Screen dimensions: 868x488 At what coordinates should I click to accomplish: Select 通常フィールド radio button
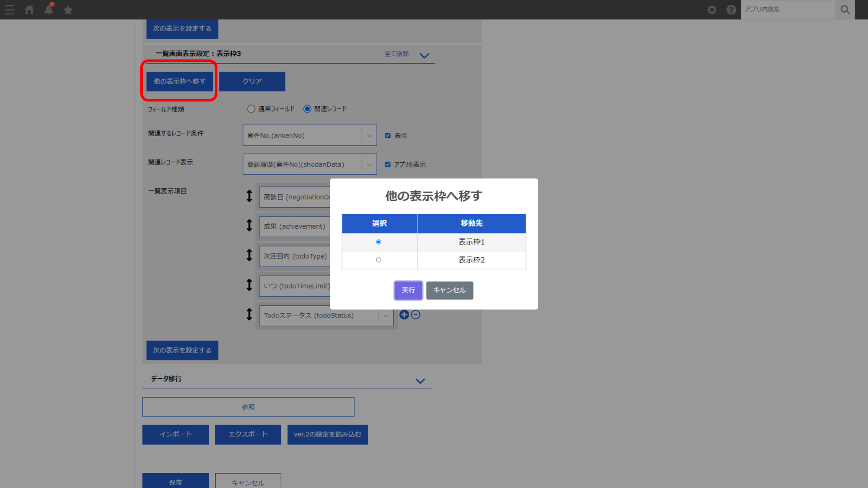251,109
